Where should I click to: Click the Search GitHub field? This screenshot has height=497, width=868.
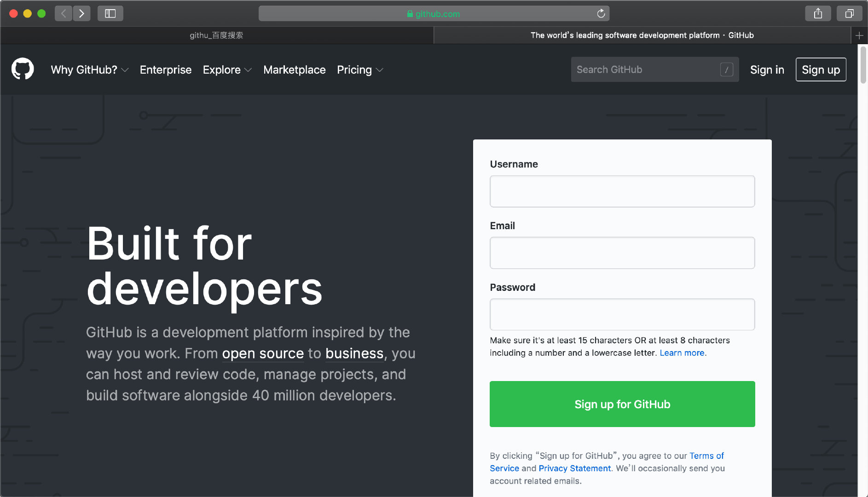click(655, 69)
